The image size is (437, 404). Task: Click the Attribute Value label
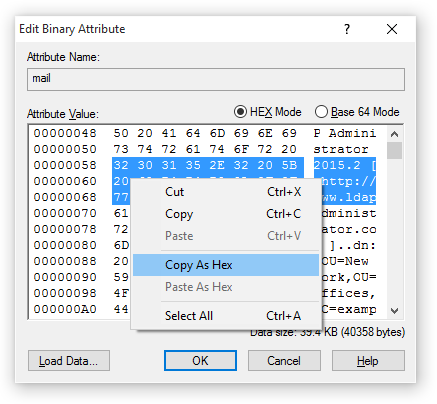click(63, 114)
